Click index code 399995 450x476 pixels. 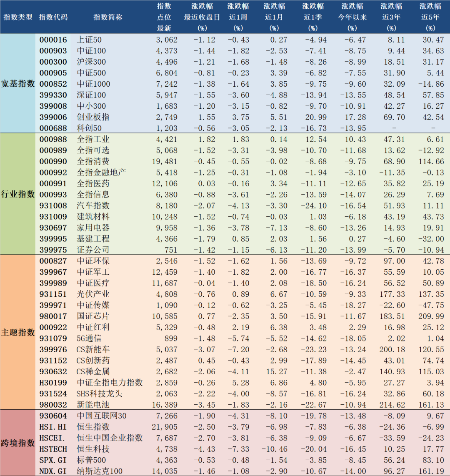tap(53, 239)
